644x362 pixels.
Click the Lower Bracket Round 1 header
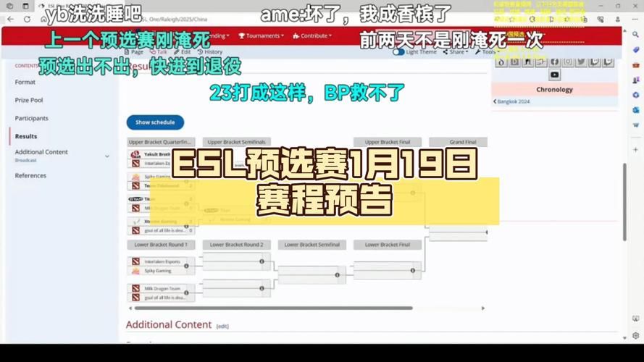tap(161, 245)
